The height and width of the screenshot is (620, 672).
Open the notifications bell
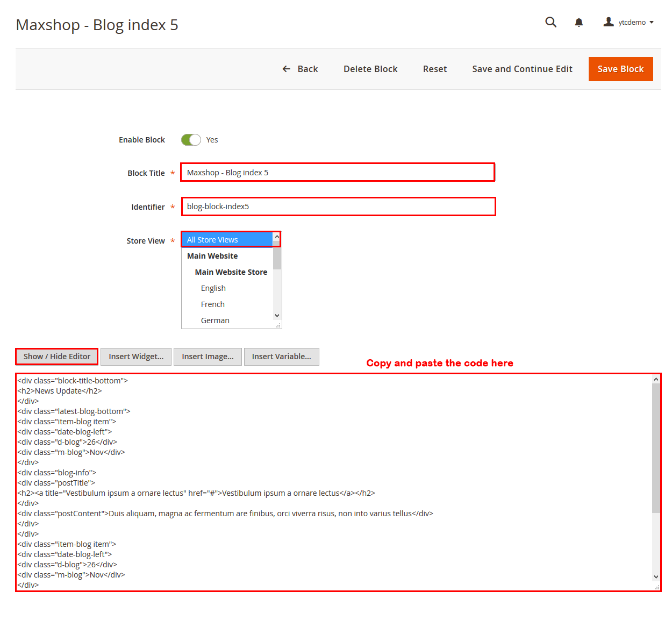578,22
